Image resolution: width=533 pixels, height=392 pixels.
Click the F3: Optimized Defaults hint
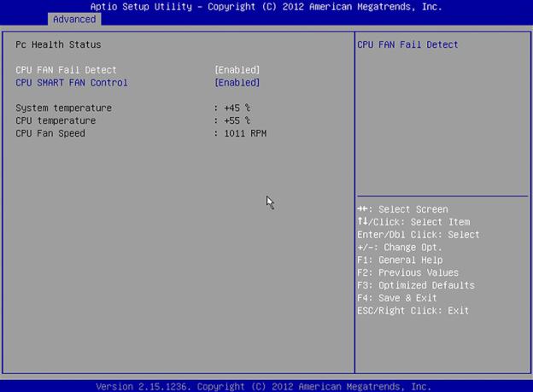(x=416, y=285)
